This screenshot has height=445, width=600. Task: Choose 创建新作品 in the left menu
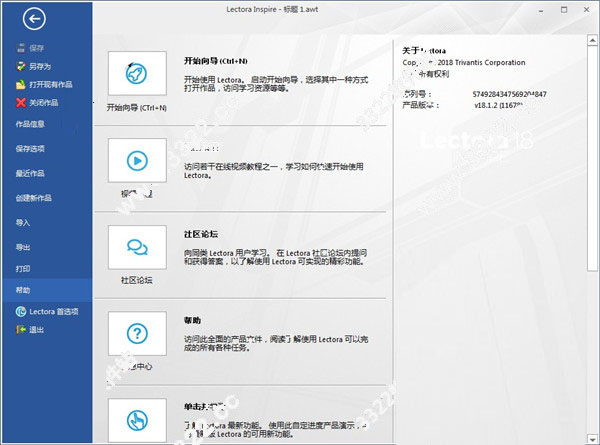[x=34, y=198]
